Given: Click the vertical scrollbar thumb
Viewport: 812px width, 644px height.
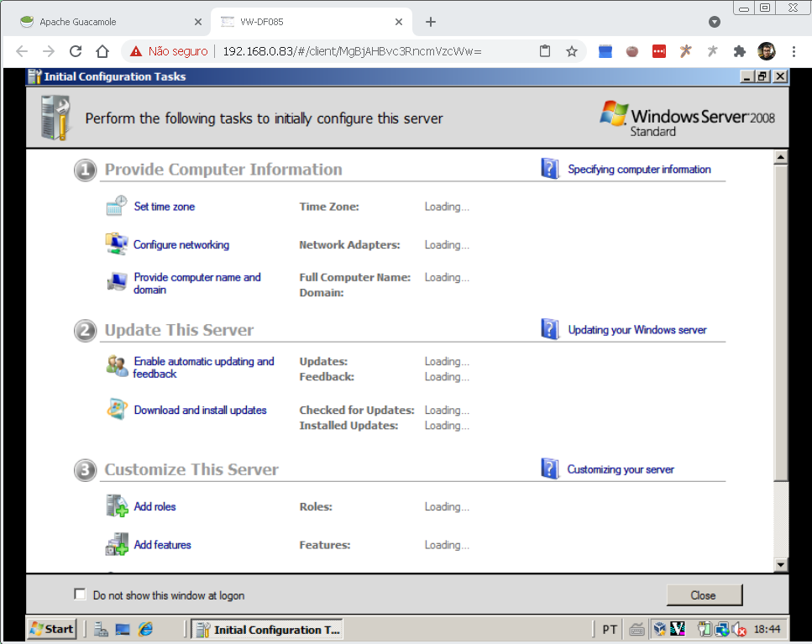Looking at the screenshot, I should pyautogui.click(x=780, y=322).
